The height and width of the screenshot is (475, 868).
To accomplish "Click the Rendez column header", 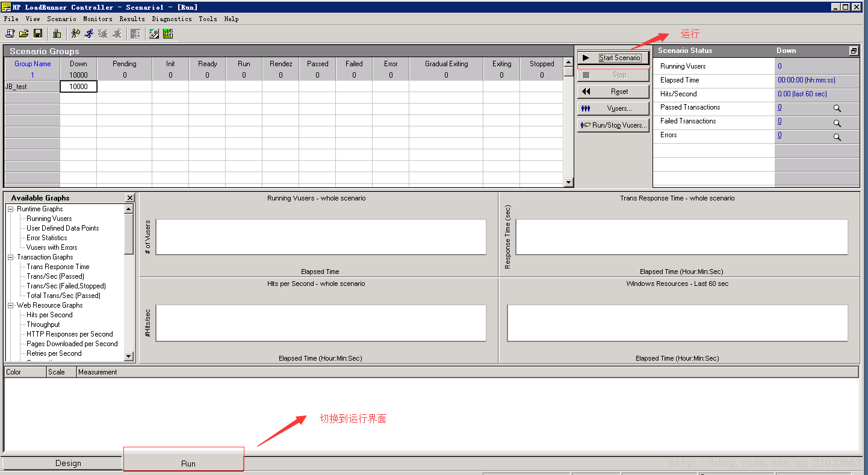I will pos(281,63).
